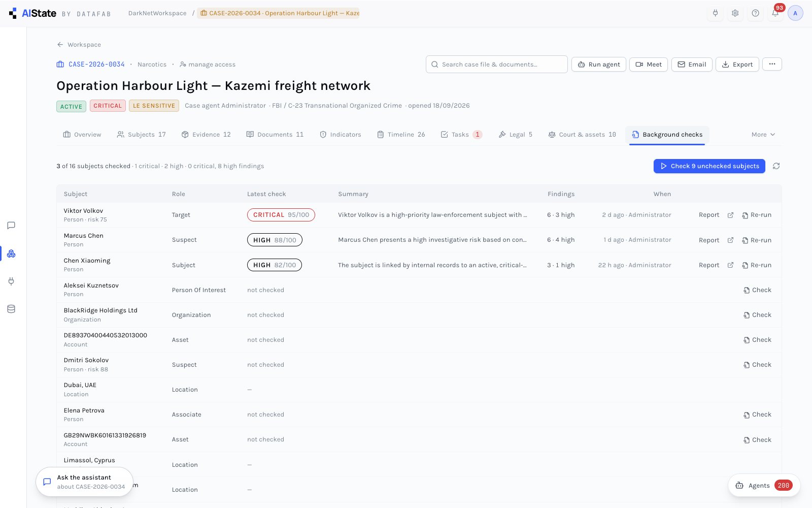Open help question mark icon
812x508 pixels.
pos(755,13)
